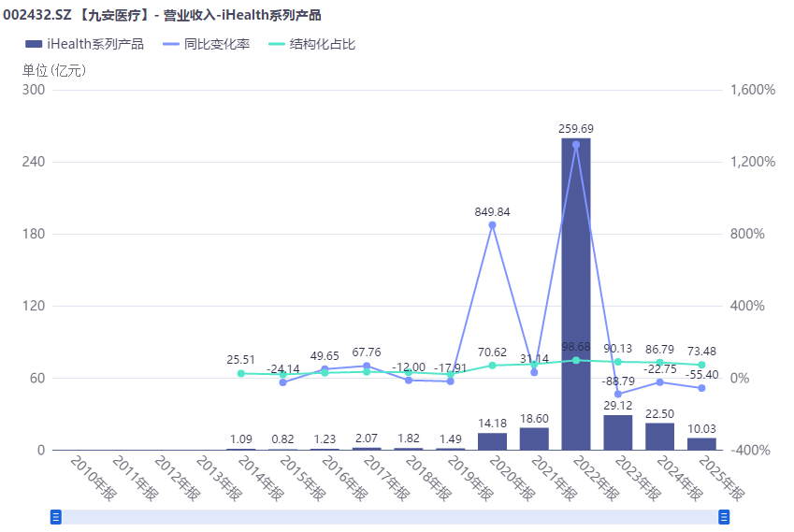The width and height of the screenshot is (794, 532).
Task: Click the -400% right axis tick
Action: point(750,450)
